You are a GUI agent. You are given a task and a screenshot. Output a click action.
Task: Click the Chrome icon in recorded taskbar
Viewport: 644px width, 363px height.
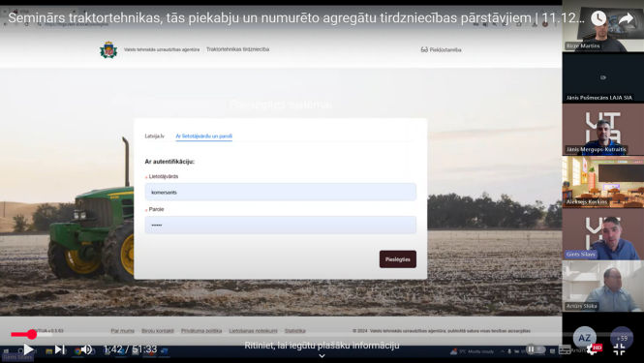(77, 351)
